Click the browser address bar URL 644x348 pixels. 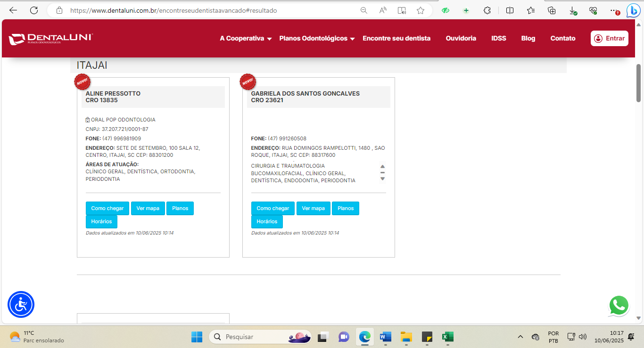[173, 10]
